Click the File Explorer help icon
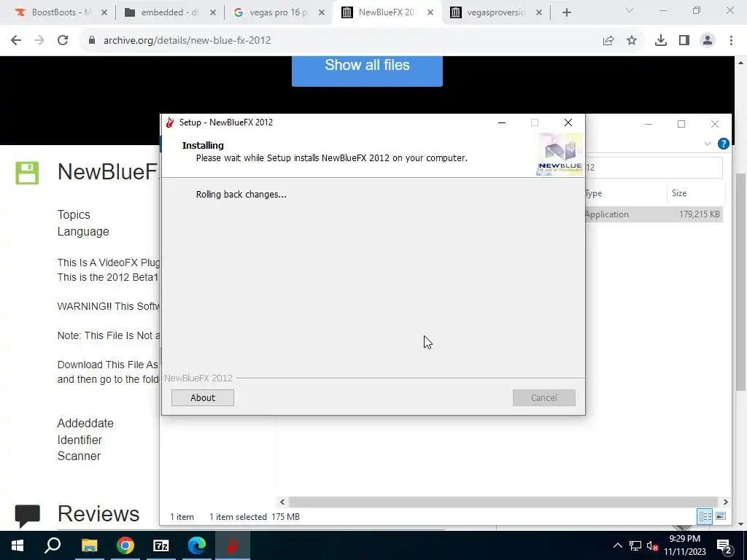The width and height of the screenshot is (747, 560). tap(723, 144)
